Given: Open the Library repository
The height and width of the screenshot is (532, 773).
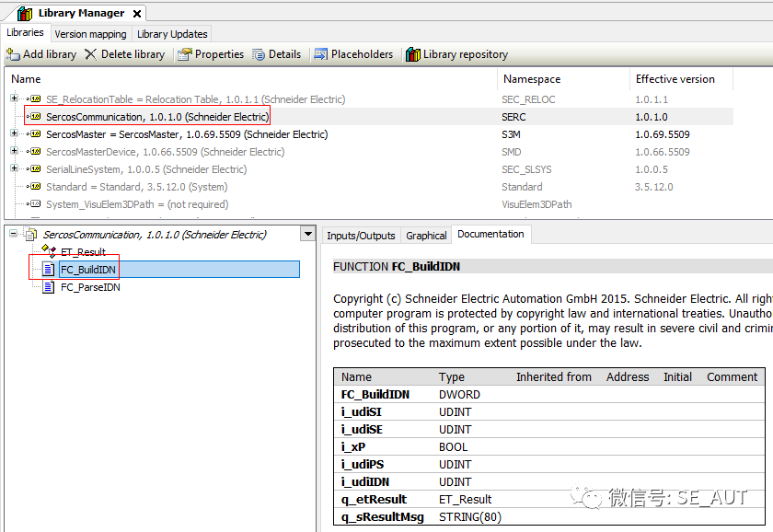Looking at the screenshot, I should [x=413, y=54].
